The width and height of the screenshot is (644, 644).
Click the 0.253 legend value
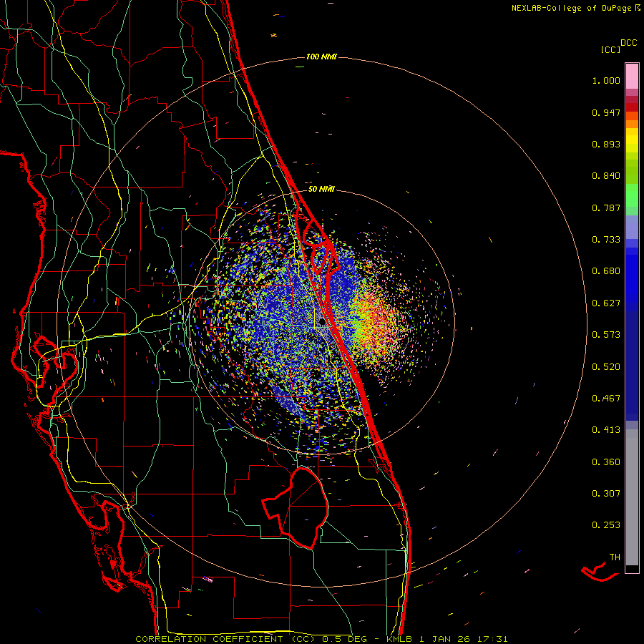606,525
